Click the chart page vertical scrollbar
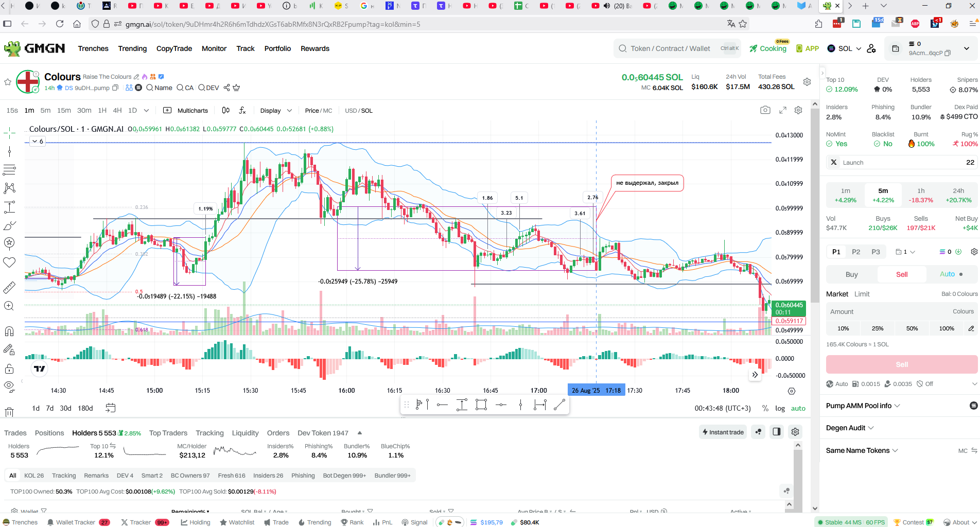980x527 pixels. point(815,206)
